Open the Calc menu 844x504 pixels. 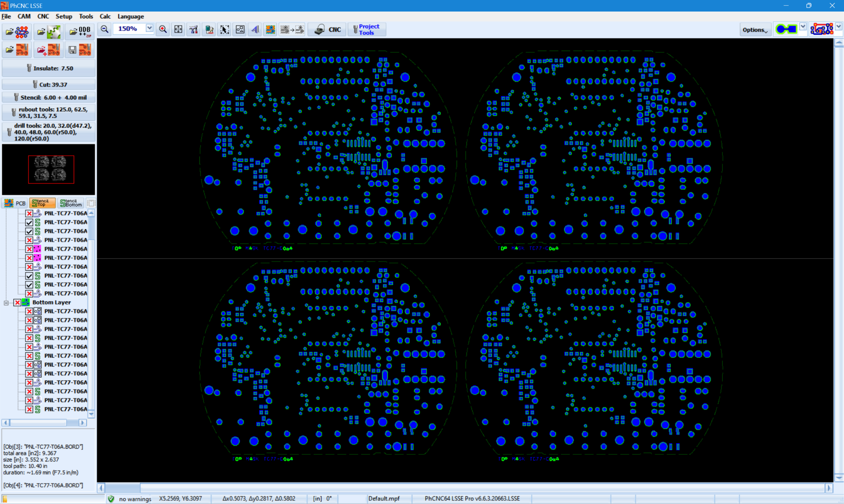tap(105, 16)
